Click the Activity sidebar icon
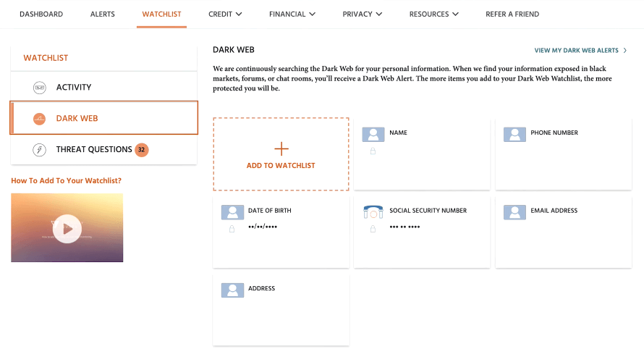 pyautogui.click(x=39, y=88)
